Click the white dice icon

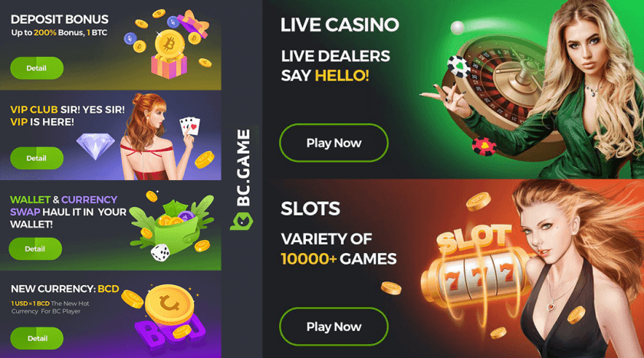[160, 252]
